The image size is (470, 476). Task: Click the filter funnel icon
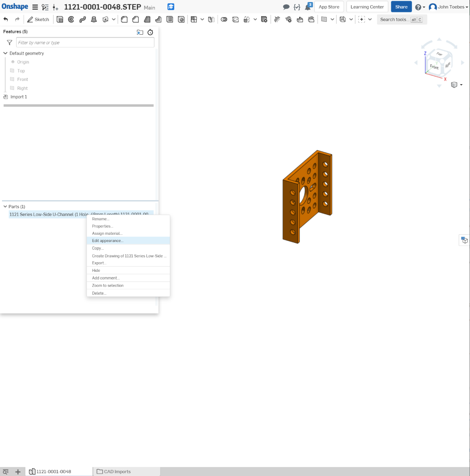[x=10, y=43]
